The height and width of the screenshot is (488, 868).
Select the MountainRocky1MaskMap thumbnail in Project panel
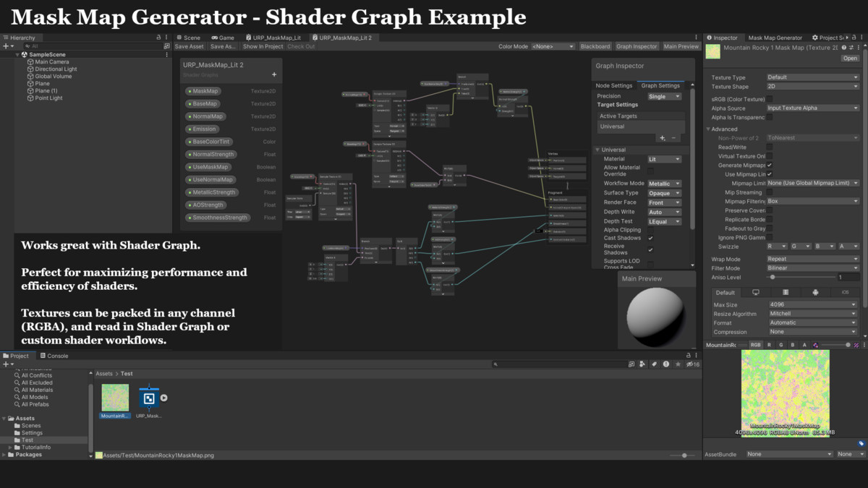coord(115,398)
